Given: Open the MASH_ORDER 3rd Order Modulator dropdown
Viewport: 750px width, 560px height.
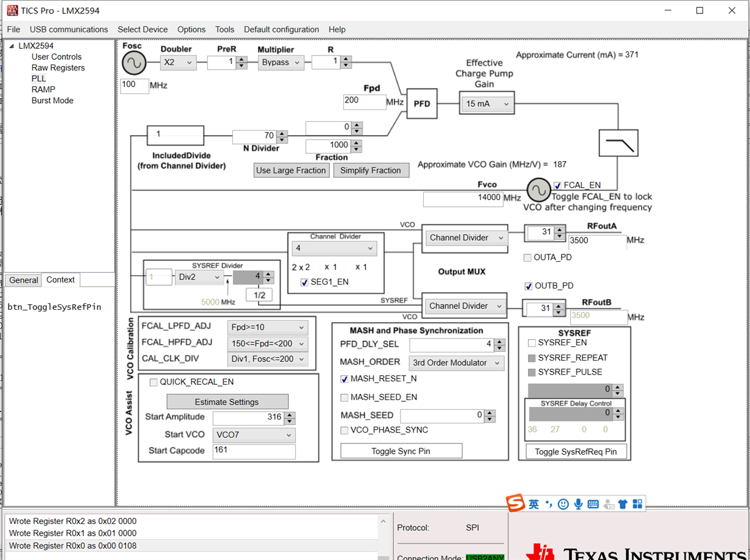Looking at the screenshot, I should [456, 363].
